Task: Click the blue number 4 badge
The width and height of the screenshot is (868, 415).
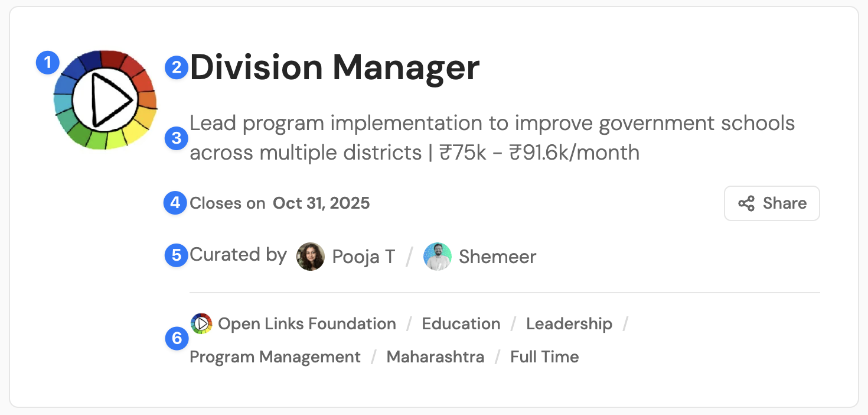Action: 175,203
